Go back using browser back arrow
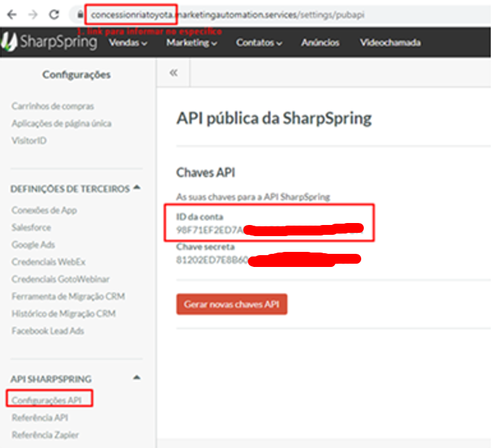491x448 pixels. pos(12,14)
